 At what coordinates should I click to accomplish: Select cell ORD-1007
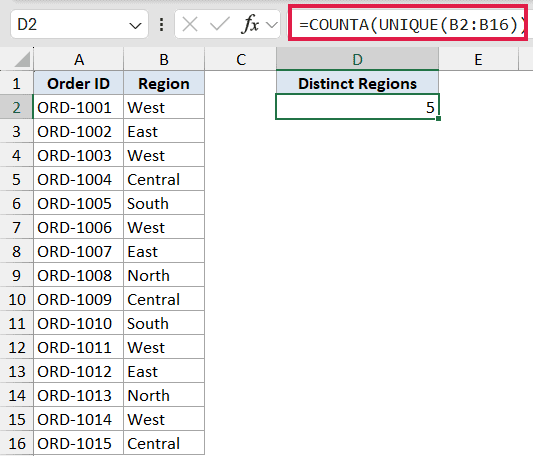tap(79, 251)
